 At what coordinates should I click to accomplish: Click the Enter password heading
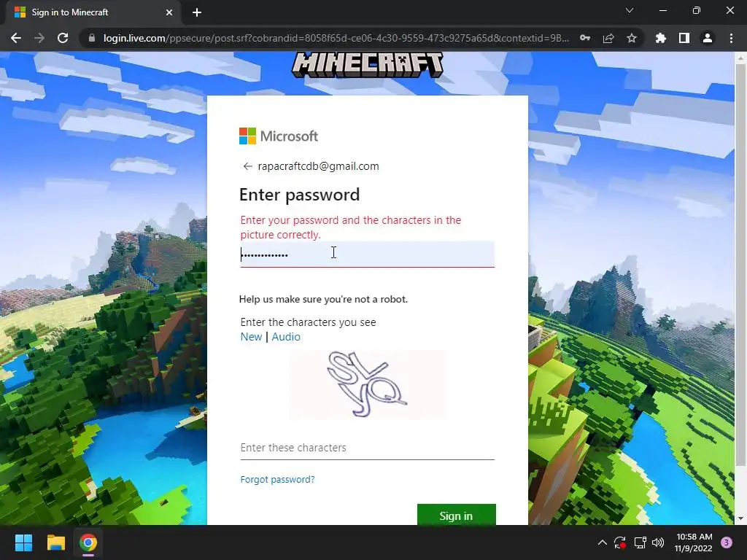[299, 195]
